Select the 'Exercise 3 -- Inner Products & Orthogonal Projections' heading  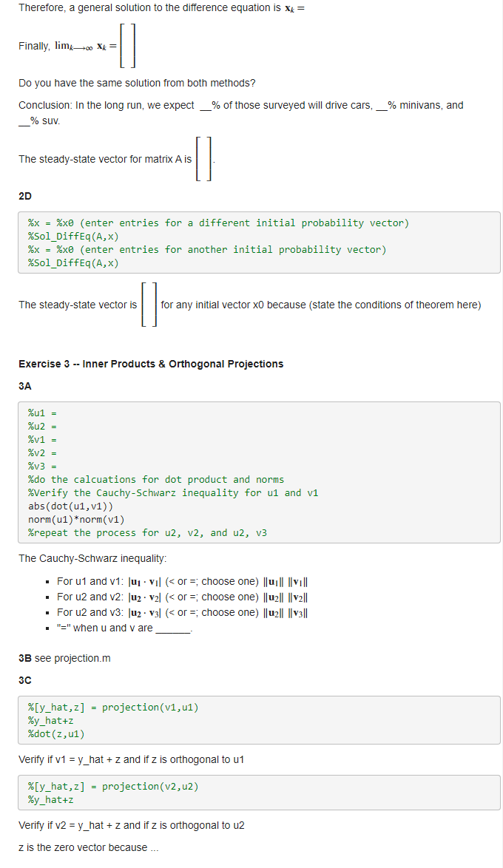click(151, 365)
